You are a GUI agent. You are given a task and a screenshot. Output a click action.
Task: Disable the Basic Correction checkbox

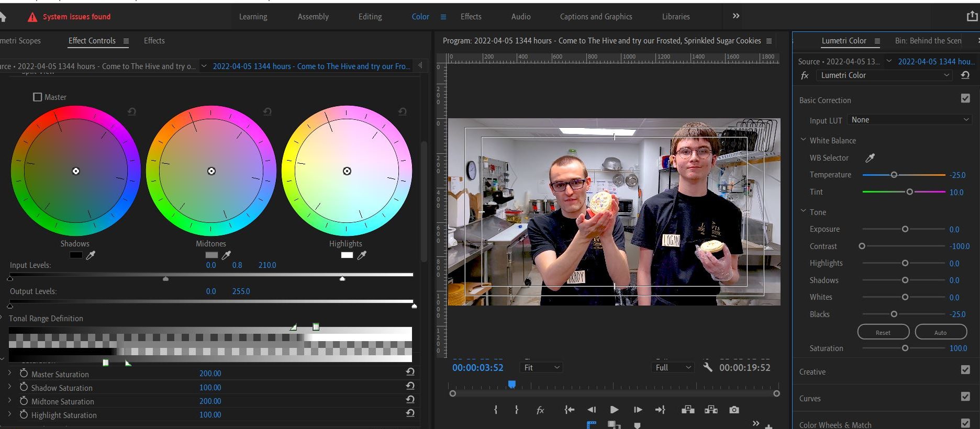[965, 98]
